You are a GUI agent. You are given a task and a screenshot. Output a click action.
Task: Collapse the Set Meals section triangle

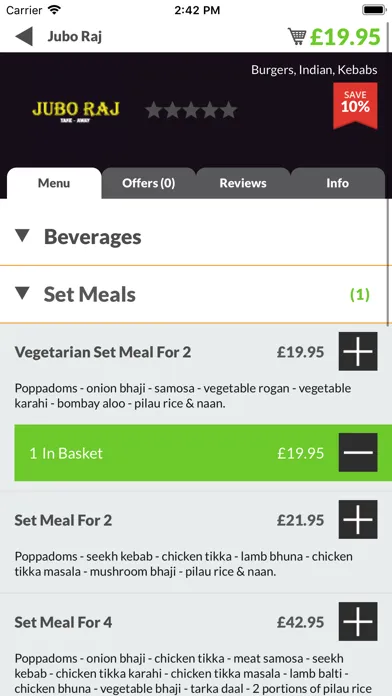(22, 293)
